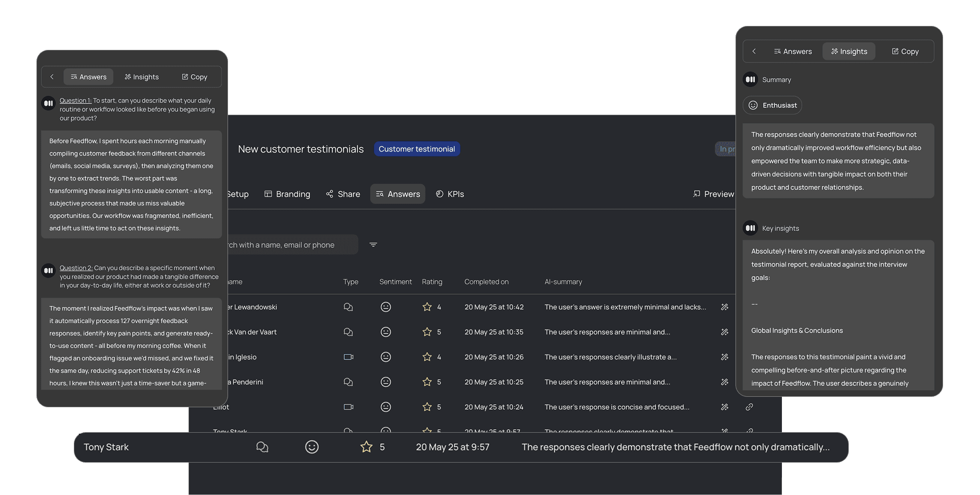Image resolution: width=980 pixels, height=495 pixels.
Task: Click Question 1 link in left panel
Action: coord(75,101)
